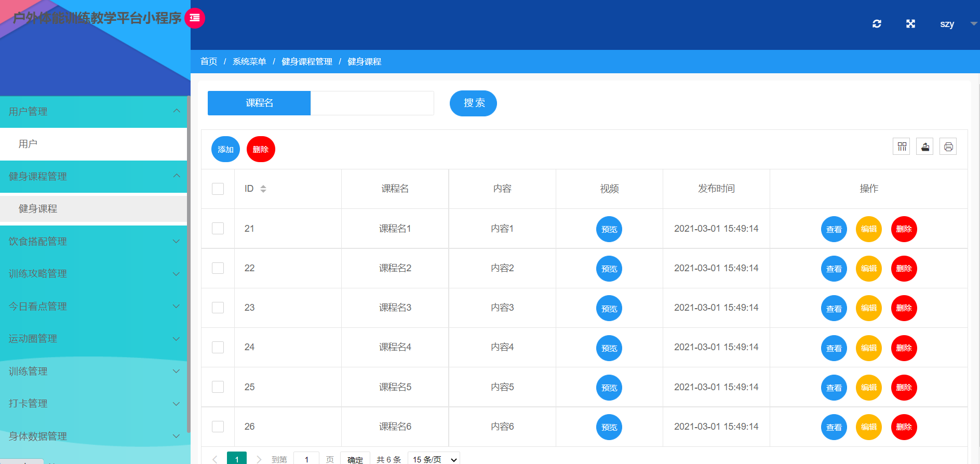Screen dimensions: 980x464
Task: Open the 15 条/页 page size dropdown
Action: (x=434, y=459)
